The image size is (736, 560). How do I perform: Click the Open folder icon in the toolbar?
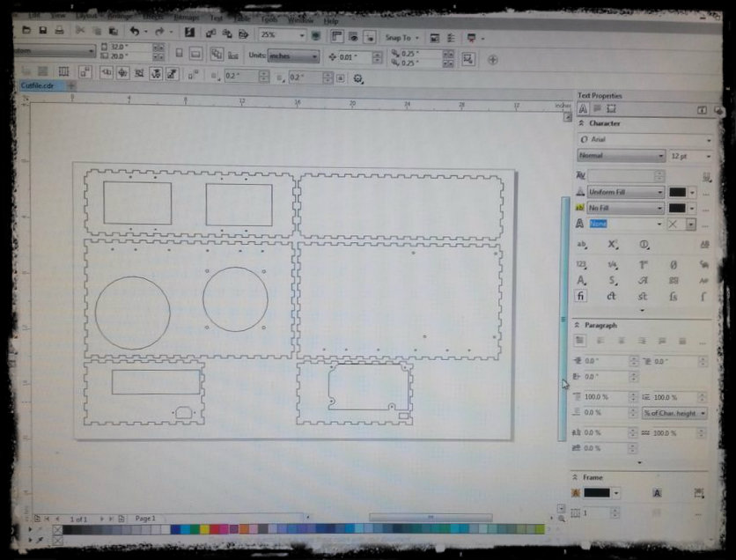tap(26, 30)
